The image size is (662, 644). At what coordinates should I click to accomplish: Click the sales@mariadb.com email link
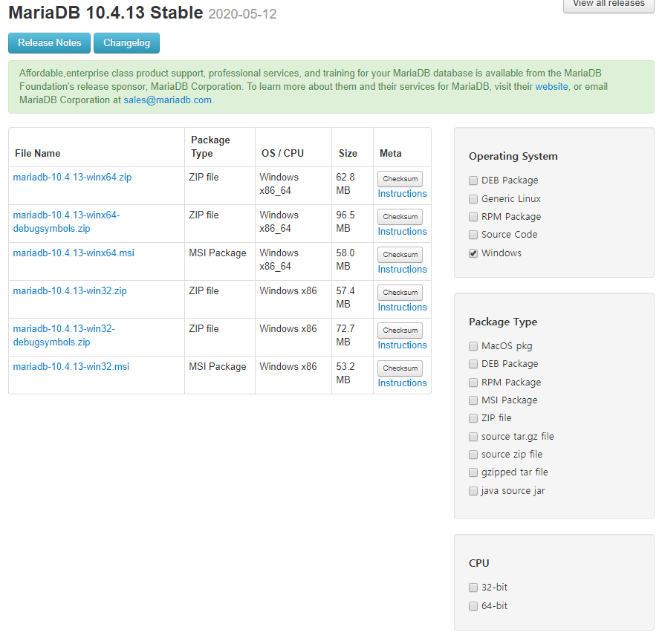click(168, 100)
